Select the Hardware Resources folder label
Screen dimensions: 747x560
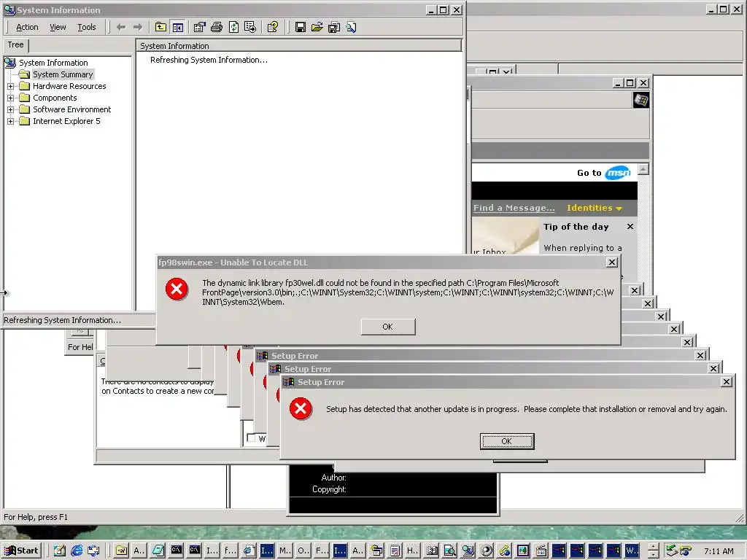click(69, 86)
